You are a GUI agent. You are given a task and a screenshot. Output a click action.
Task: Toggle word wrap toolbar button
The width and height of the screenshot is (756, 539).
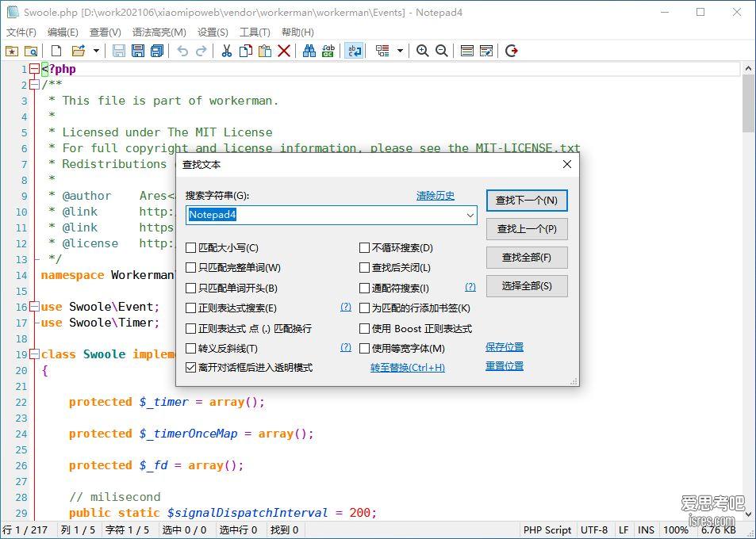click(x=354, y=51)
